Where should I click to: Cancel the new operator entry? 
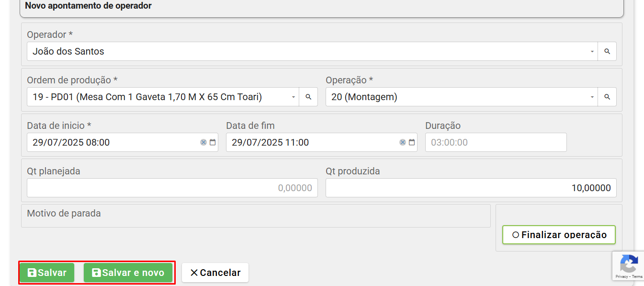coord(215,273)
